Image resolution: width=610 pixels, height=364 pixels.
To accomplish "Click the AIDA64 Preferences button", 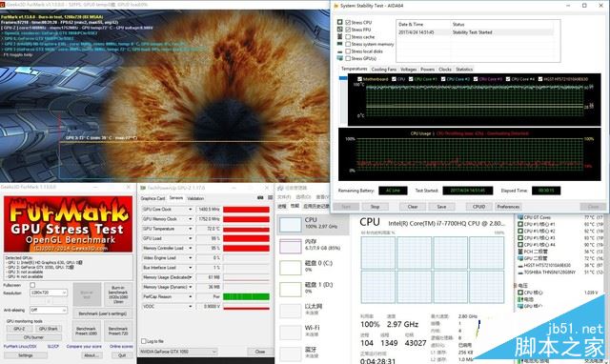I will coord(508,207).
